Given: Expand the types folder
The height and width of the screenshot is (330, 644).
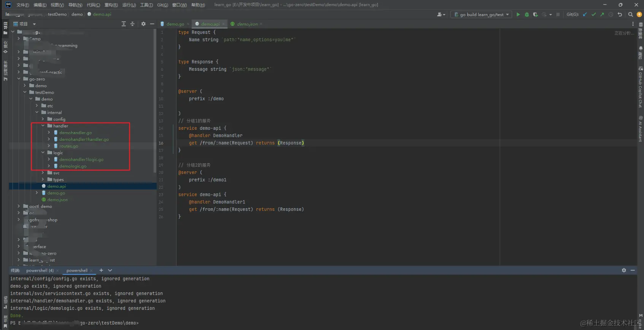Looking at the screenshot, I should [43, 179].
